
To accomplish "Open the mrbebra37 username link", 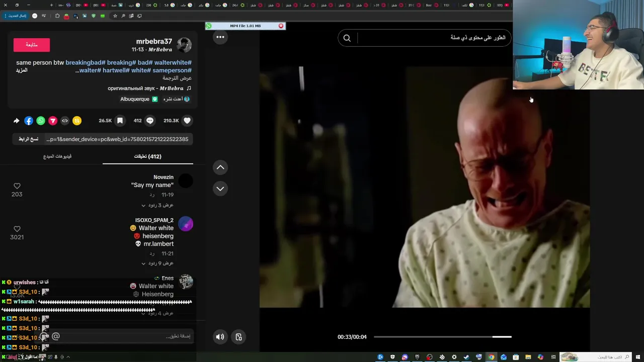I will click(x=154, y=41).
